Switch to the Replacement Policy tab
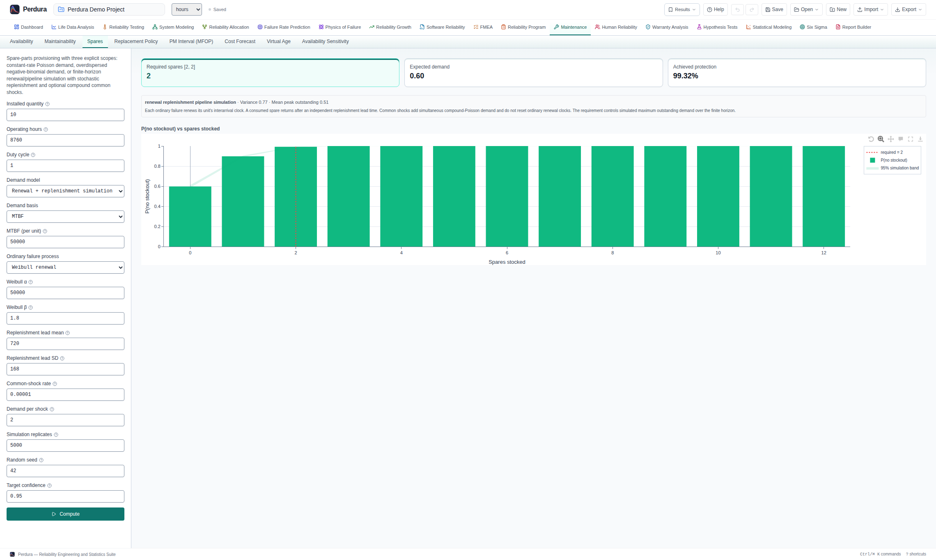 tap(136, 41)
